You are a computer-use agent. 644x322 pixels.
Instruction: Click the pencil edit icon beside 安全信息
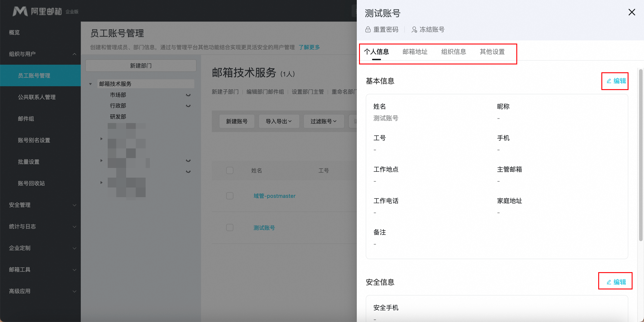coord(609,282)
